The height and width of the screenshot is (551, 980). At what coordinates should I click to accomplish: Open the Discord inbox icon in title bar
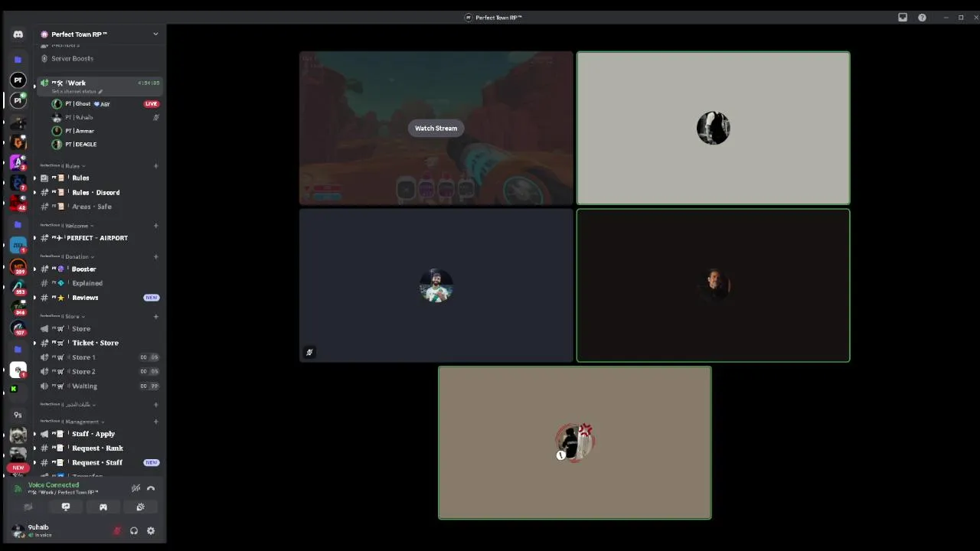pos(903,18)
